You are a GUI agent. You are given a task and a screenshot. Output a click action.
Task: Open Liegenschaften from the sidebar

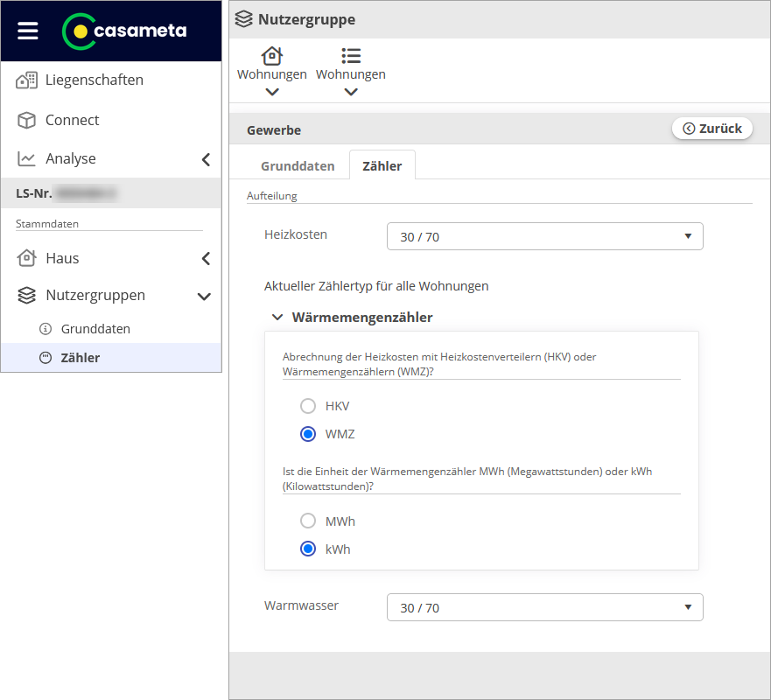[94, 80]
